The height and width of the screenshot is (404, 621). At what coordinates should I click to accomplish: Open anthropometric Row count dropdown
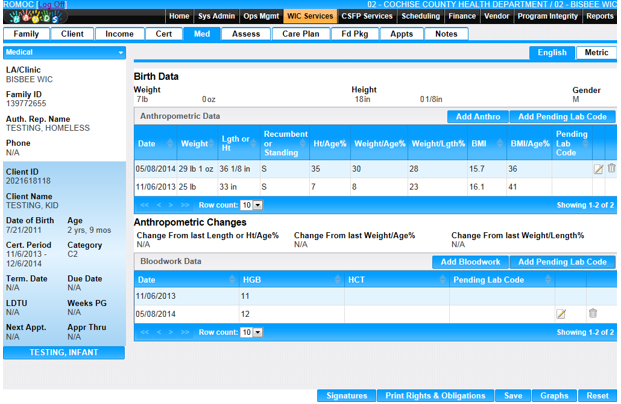point(251,205)
